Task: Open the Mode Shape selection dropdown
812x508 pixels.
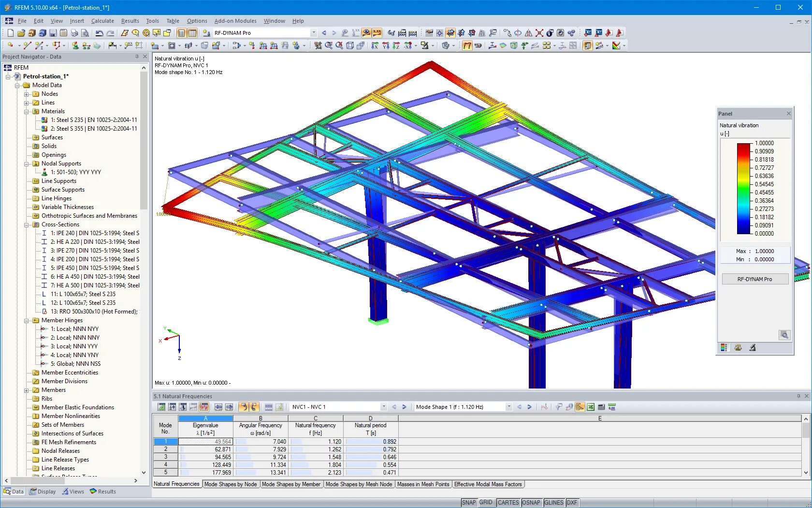Action: pos(509,407)
